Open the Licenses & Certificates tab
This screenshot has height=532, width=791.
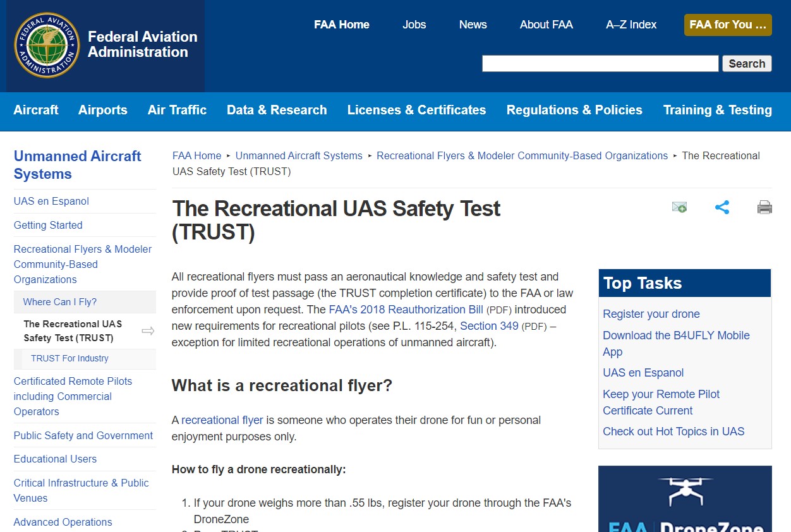(x=417, y=110)
